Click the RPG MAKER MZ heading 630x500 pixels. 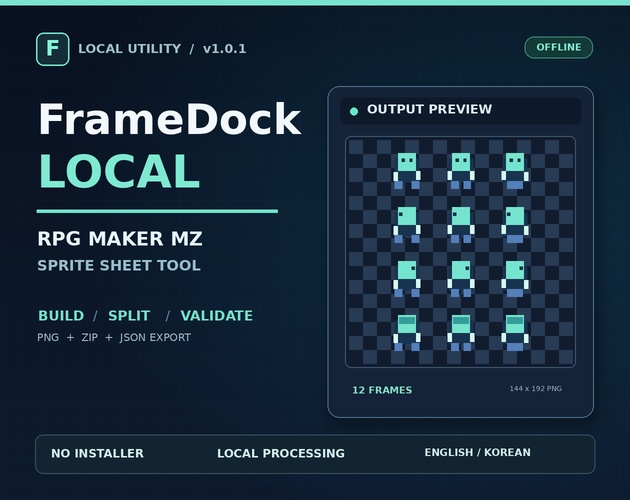click(x=120, y=238)
